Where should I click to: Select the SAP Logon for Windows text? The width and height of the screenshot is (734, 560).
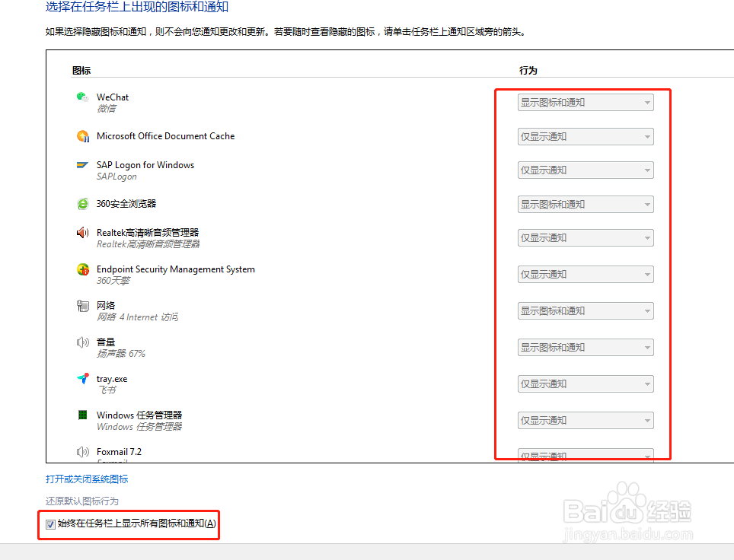145,165
